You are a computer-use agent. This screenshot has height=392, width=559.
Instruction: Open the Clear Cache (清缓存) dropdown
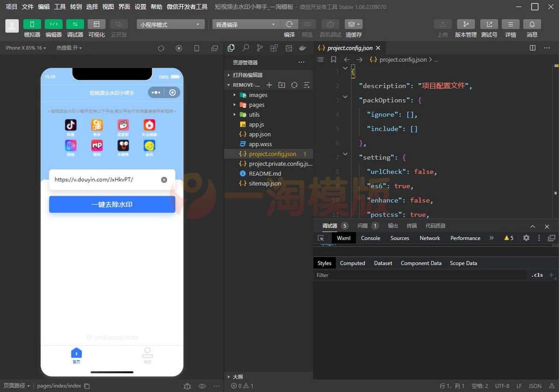(x=354, y=24)
